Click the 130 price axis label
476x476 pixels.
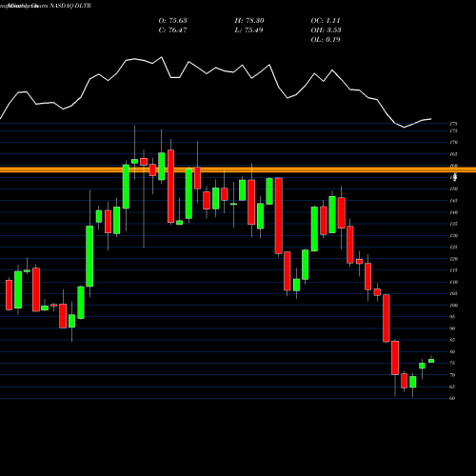pyautogui.click(x=453, y=236)
